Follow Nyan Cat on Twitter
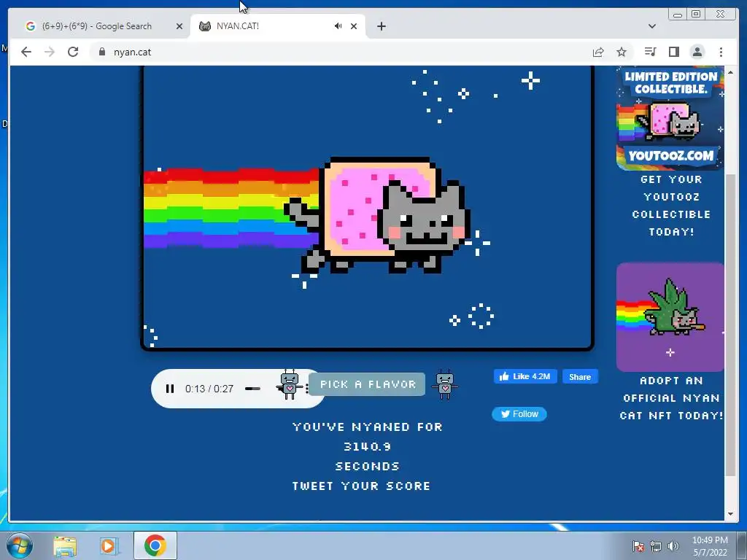 pos(519,414)
